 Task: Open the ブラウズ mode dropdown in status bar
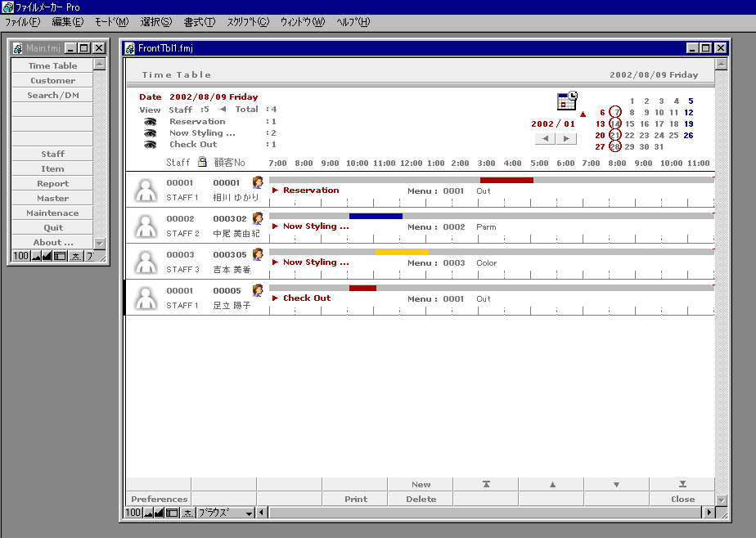pyautogui.click(x=225, y=513)
